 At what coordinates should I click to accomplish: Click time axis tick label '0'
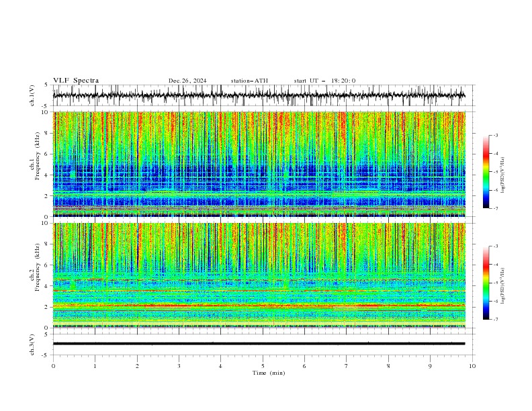point(53,366)
